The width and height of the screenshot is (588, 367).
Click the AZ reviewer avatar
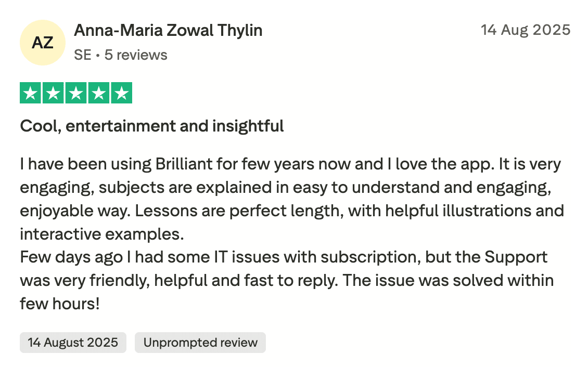coord(43,43)
